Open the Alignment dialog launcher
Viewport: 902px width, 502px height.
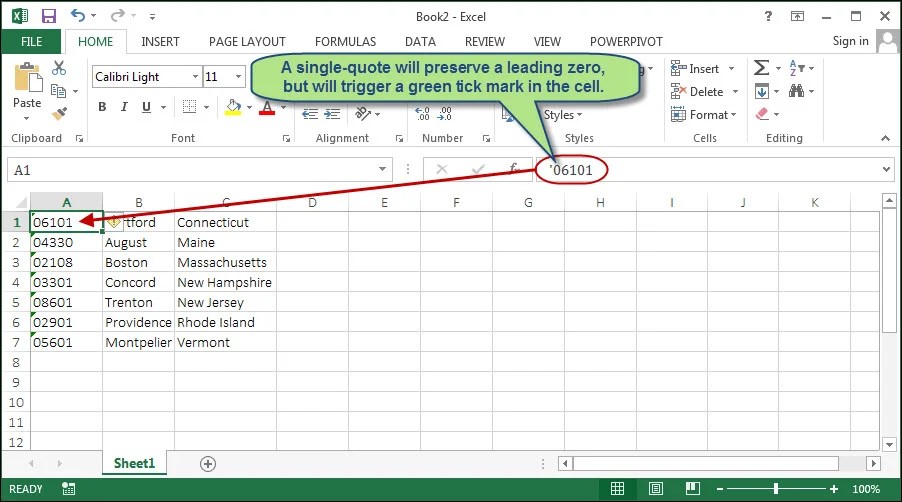[x=399, y=139]
